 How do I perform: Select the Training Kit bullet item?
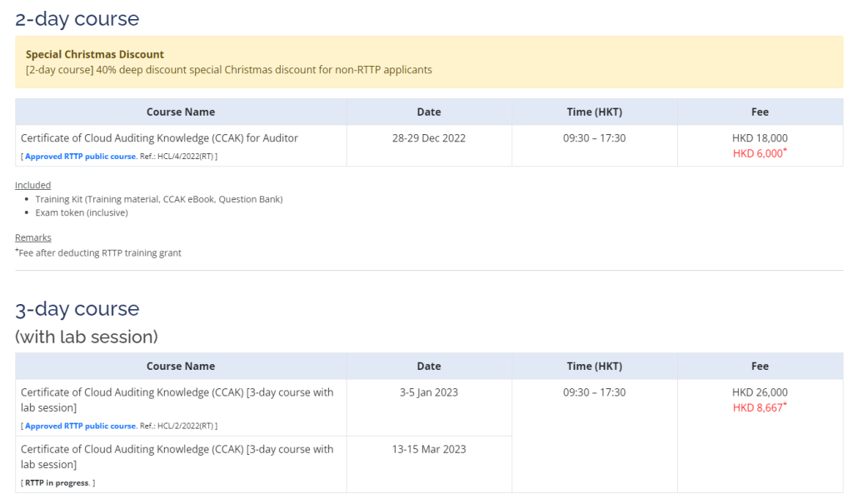click(x=158, y=199)
